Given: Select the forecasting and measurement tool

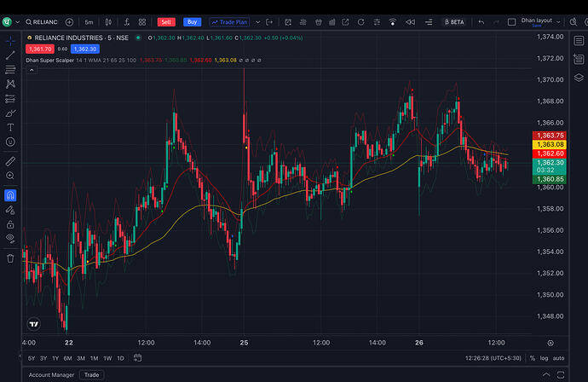Looking at the screenshot, I should point(10,99).
